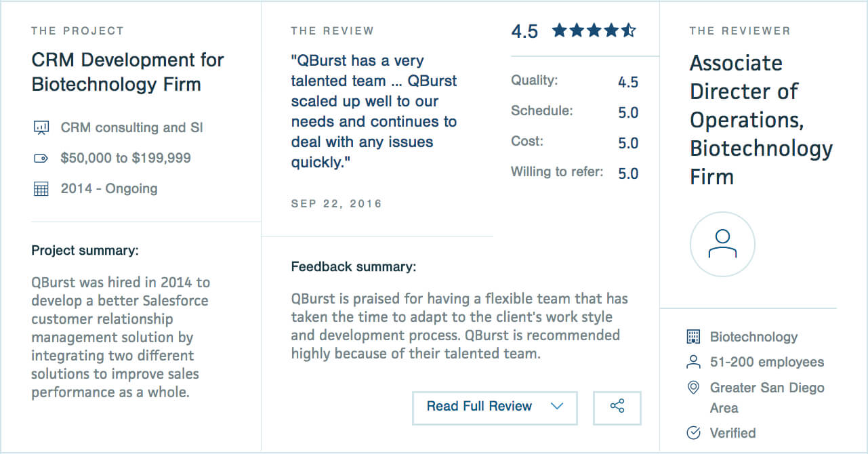
Task: Click the Associate Directer of Operations heading
Action: tap(760, 119)
